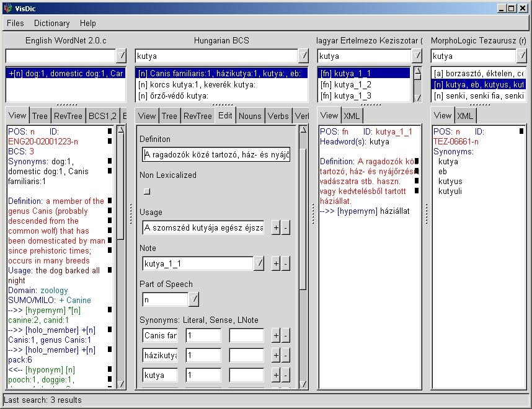Remove the házikutya synonym with minus button
This screenshot has height=409, width=532.
tap(286, 355)
